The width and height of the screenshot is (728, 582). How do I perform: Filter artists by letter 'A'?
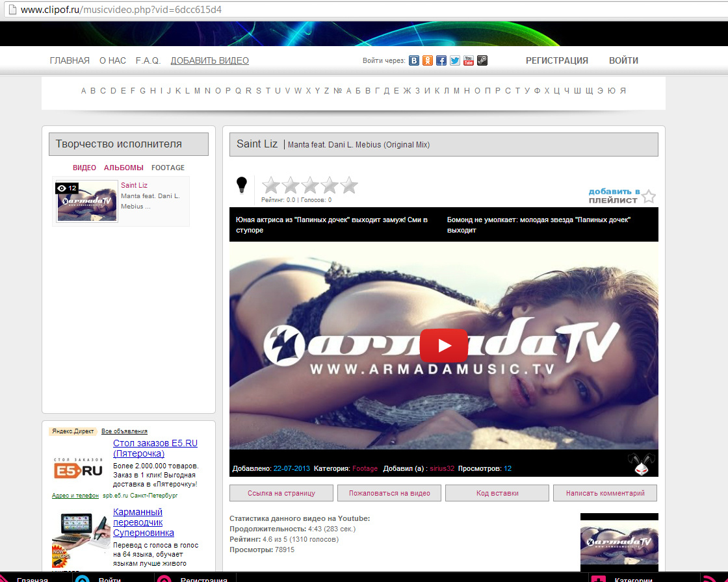84,91
